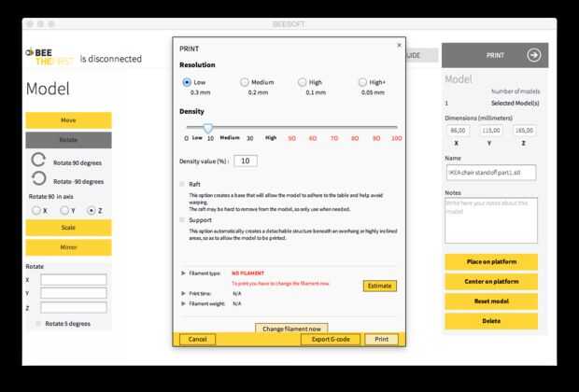Cancel the print dialog

(198, 339)
